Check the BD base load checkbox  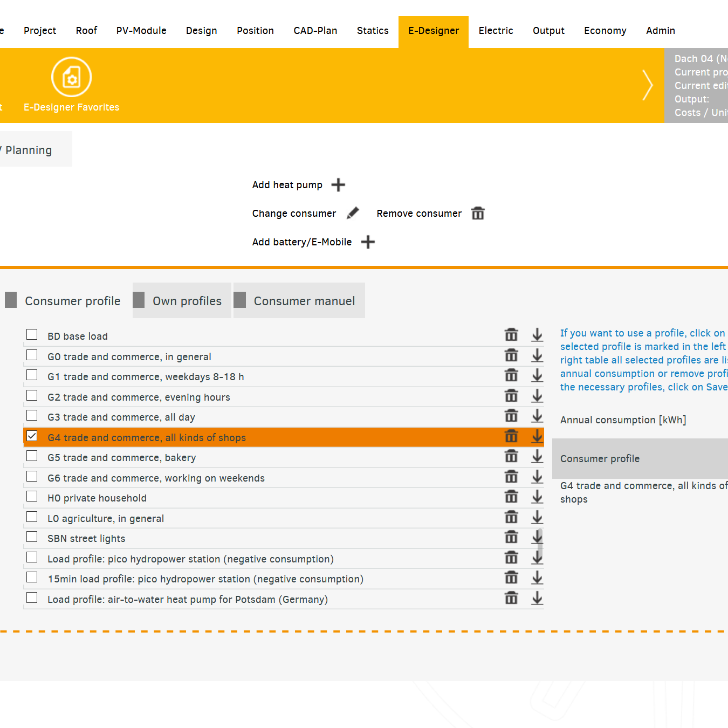pos(32,335)
